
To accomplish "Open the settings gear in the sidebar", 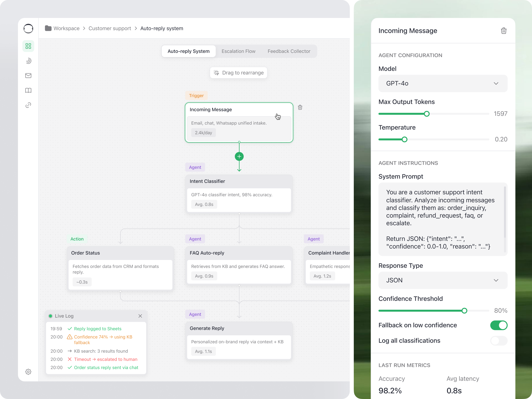I will coord(28,372).
